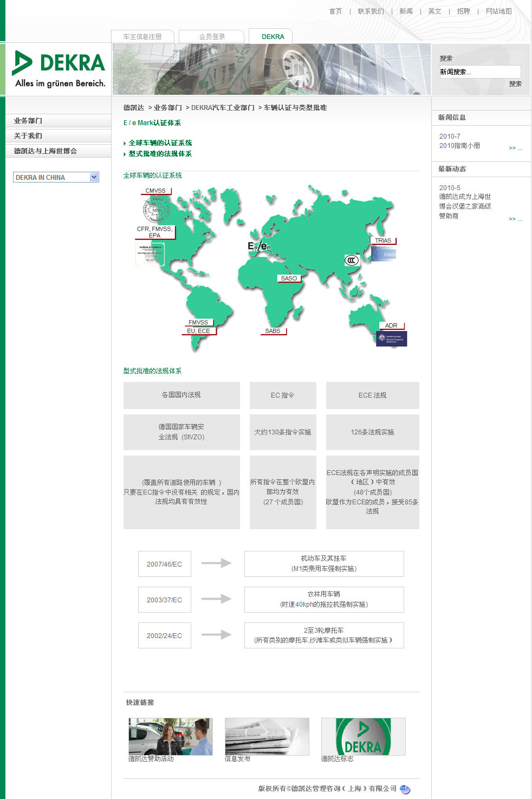This screenshot has width=532, height=799.
Task: Open more link under 2010指南小册
Action: [x=515, y=148]
